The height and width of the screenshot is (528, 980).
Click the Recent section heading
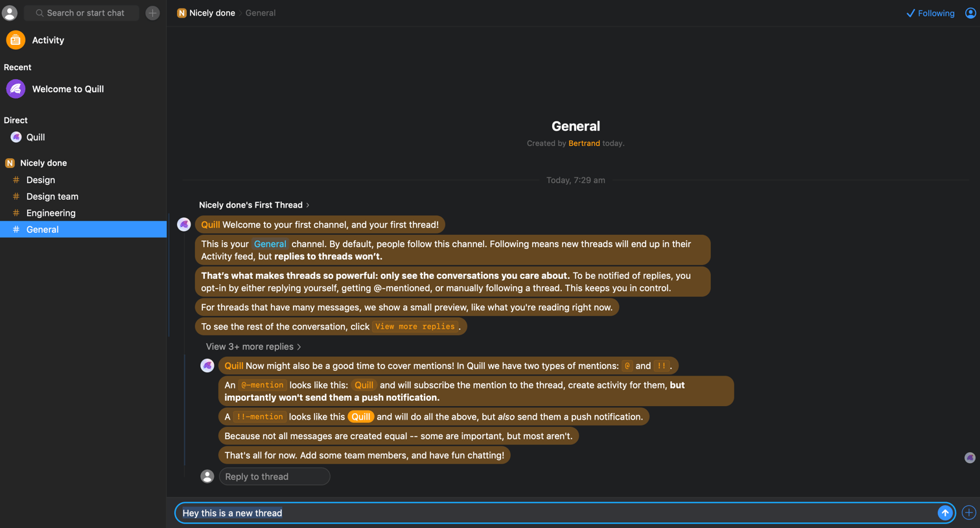(17, 67)
